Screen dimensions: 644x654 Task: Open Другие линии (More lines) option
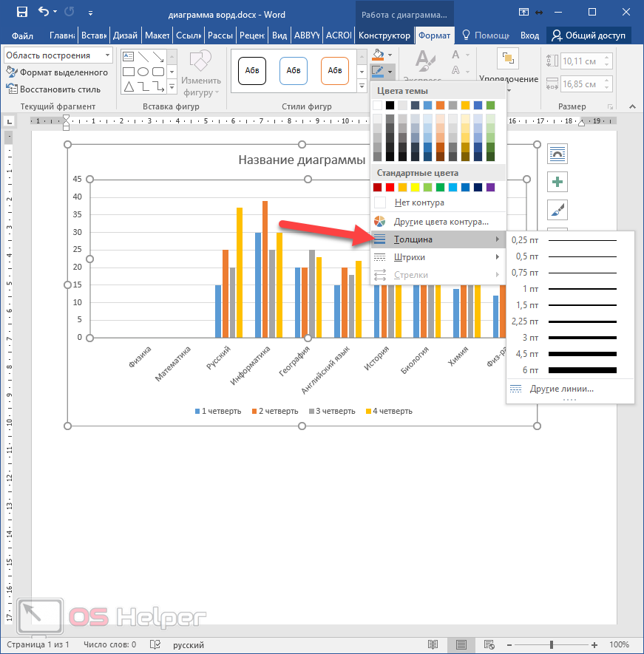coord(570,389)
